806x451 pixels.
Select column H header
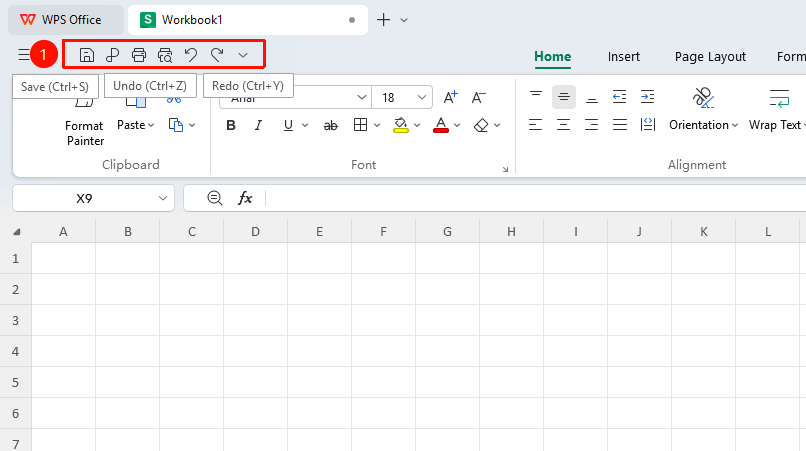511,232
